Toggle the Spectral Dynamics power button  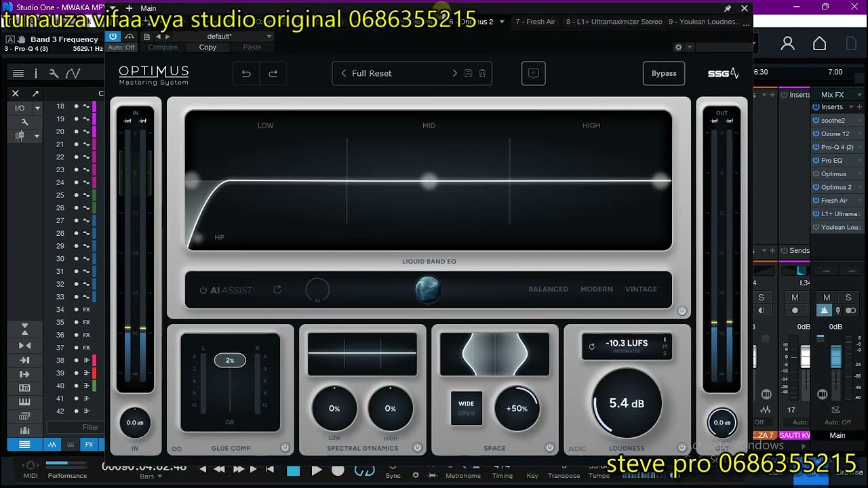(417, 447)
